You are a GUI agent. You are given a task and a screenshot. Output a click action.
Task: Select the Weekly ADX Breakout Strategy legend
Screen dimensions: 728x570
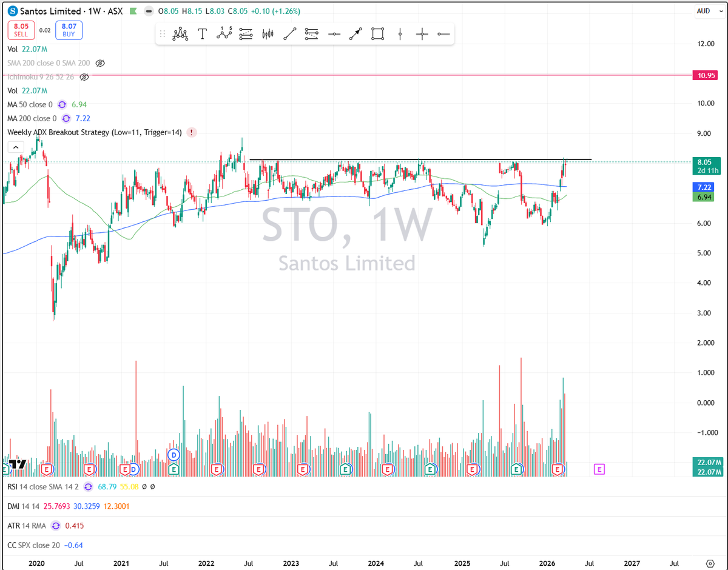(95, 132)
